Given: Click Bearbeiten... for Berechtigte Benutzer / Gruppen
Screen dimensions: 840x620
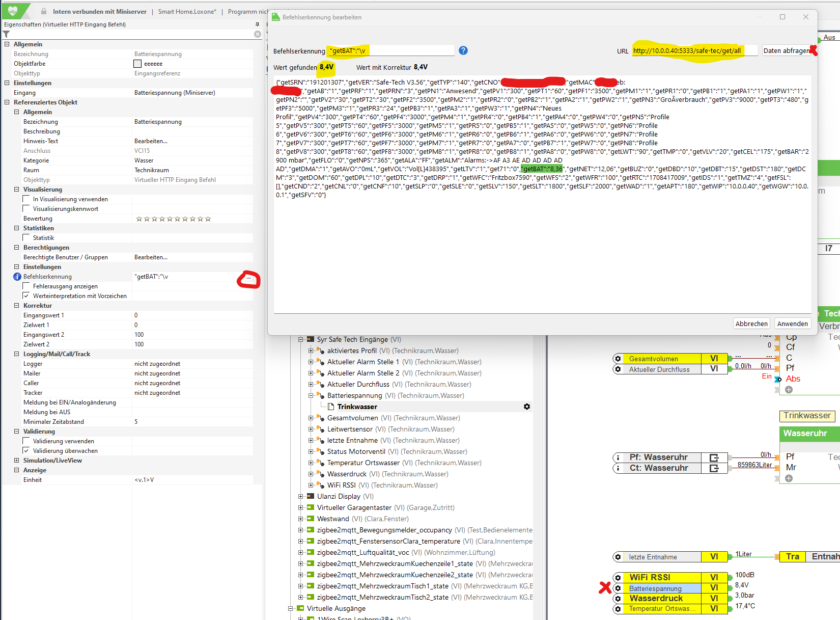Looking at the screenshot, I should pyautogui.click(x=151, y=257).
